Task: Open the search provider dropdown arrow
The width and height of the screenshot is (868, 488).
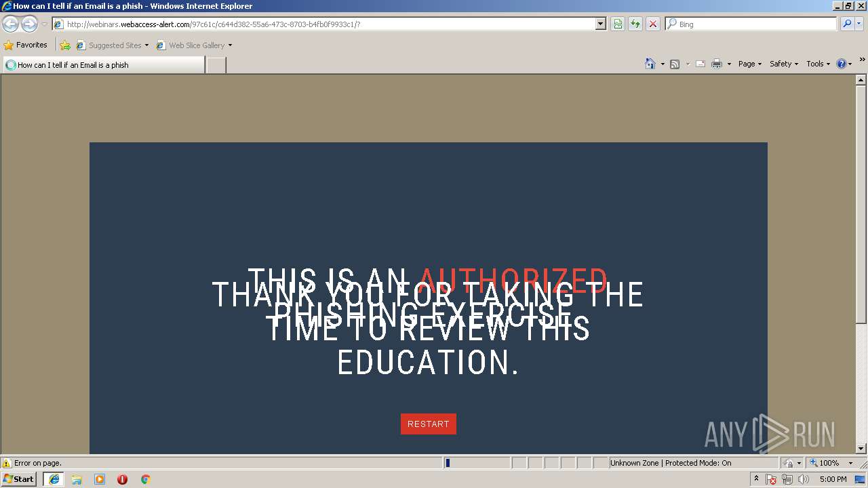Action: point(859,24)
